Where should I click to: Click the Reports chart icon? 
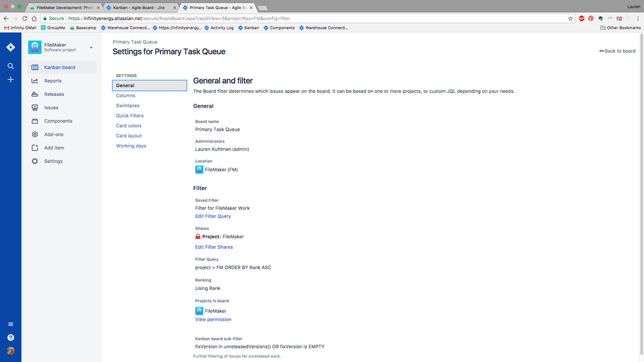[x=35, y=81]
